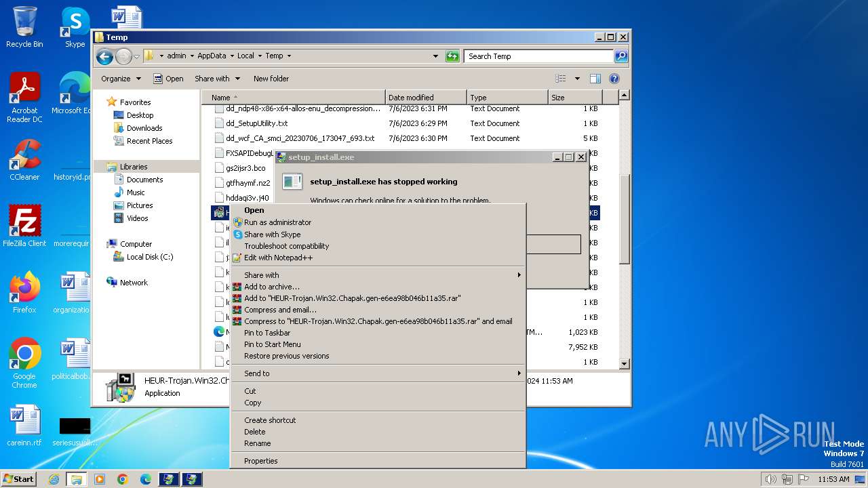The height and width of the screenshot is (488, 868).
Task: Click Copy in context menu
Action: point(378,403)
